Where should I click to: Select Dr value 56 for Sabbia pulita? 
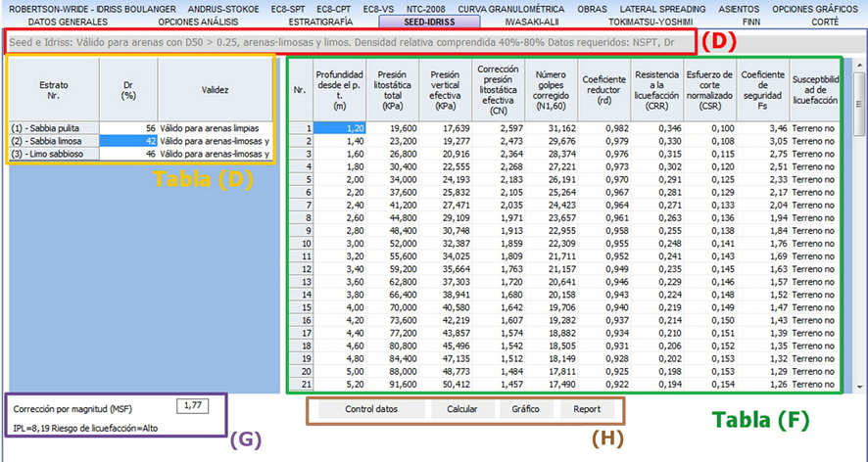[x=128, y=128]
